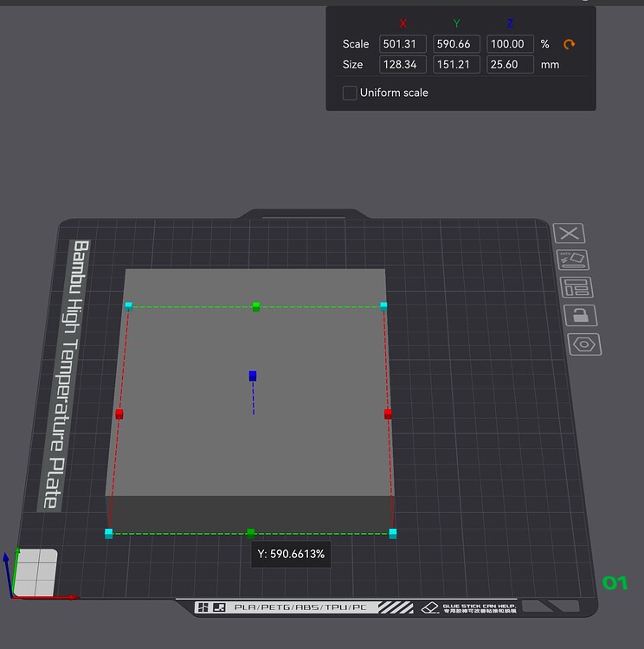The image size is (644, 649).
Task: Click the Y: 590.6613% tooltip text
Action: point(291,554)
